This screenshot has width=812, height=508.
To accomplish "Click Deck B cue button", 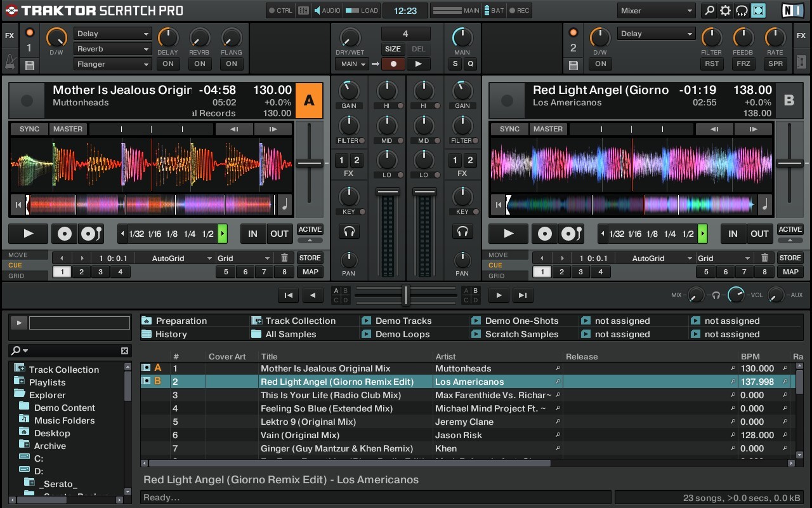I will 545,234.
